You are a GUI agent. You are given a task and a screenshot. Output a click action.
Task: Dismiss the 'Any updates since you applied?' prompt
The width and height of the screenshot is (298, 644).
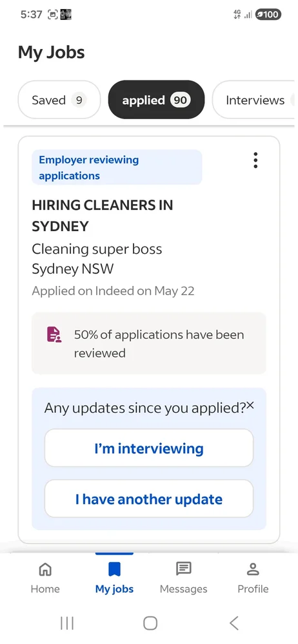pos(250,406)
